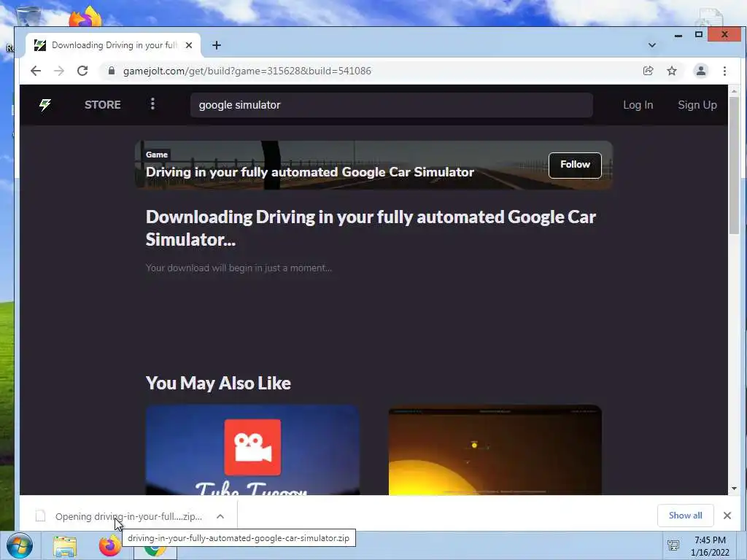The width and height of the screenshot is (747, 560).
Task: Click the padlock site info icon
Action: pos(112,71)
